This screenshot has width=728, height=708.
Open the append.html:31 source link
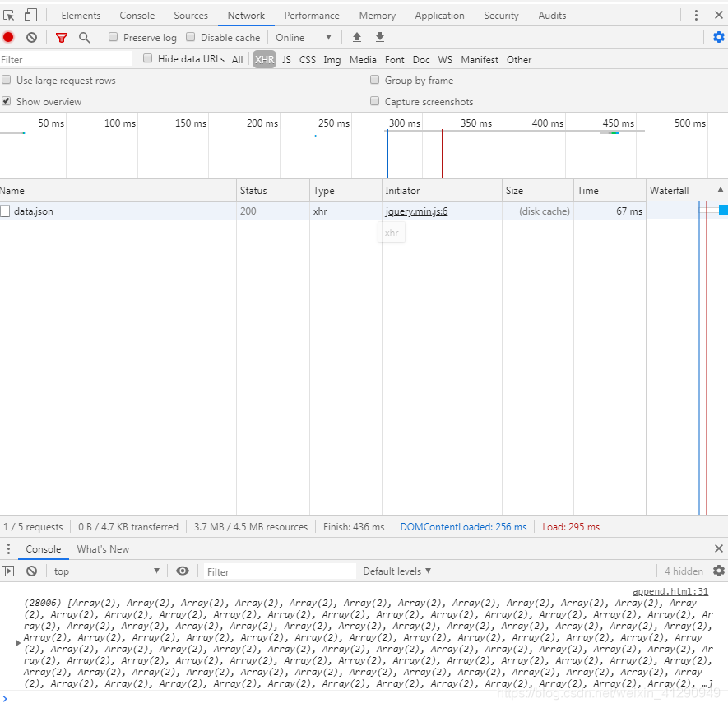click(670, 590)
